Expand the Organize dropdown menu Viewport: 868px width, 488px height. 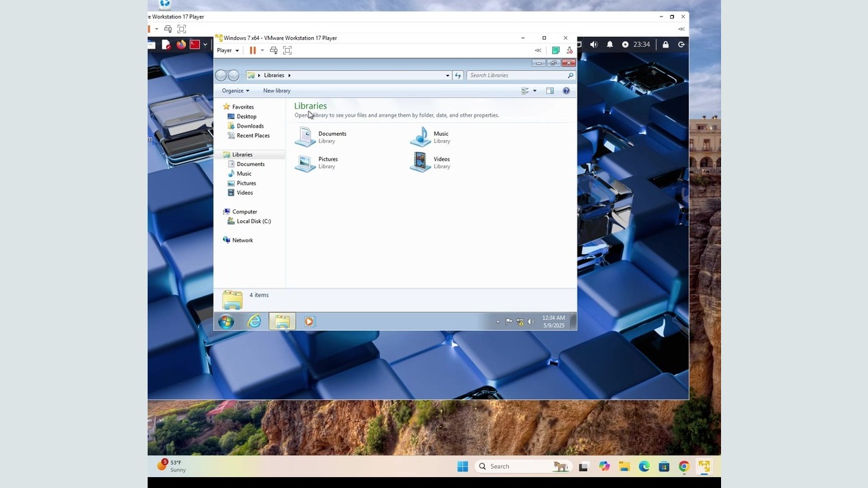point(235,91)
